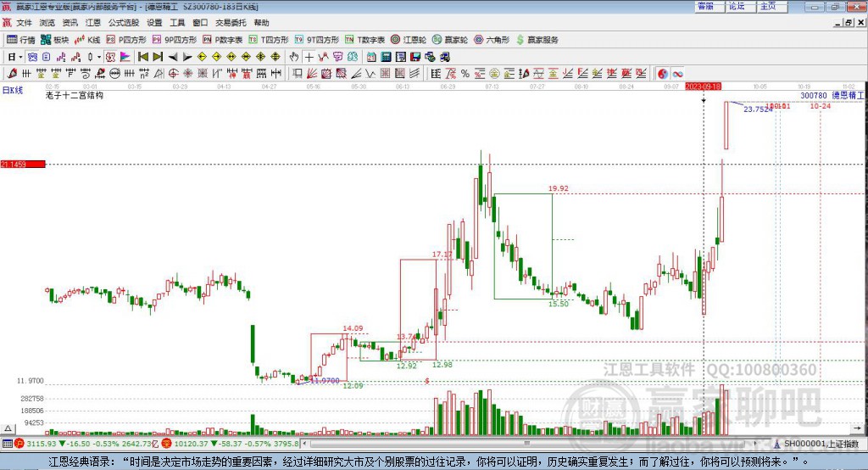Open the calculator icon
This screenshot has width=868, height=470.
(x=386, y=57)
